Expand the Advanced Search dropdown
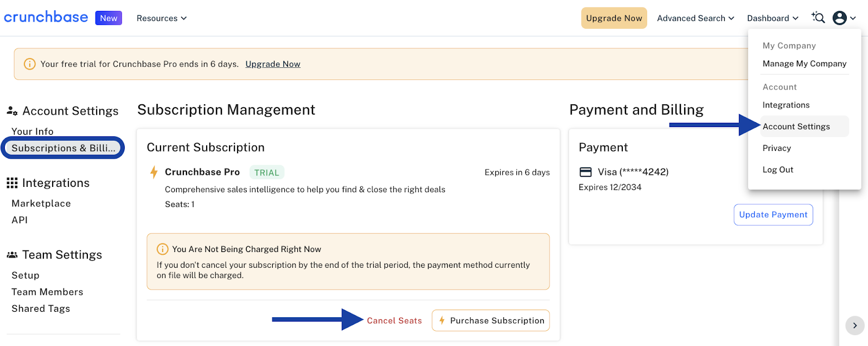Screen dimensions: 868x346 coord(695,18)
